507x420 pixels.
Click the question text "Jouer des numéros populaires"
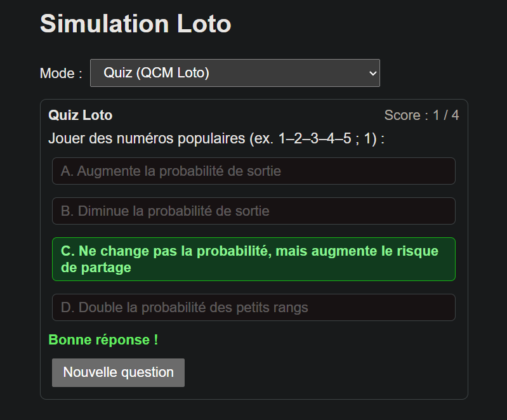click(148, 138)
